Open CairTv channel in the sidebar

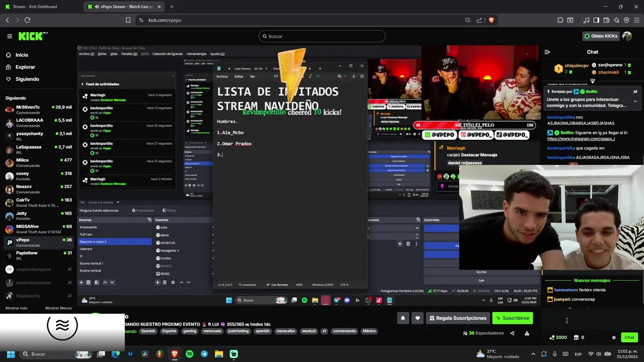pos(39,202)
